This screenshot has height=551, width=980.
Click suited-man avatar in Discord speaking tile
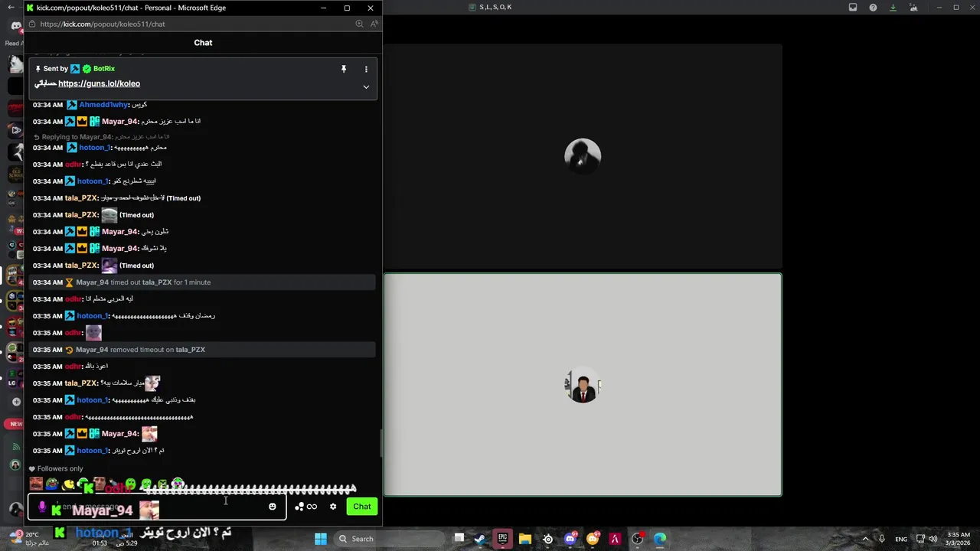[x=583, y=385]
